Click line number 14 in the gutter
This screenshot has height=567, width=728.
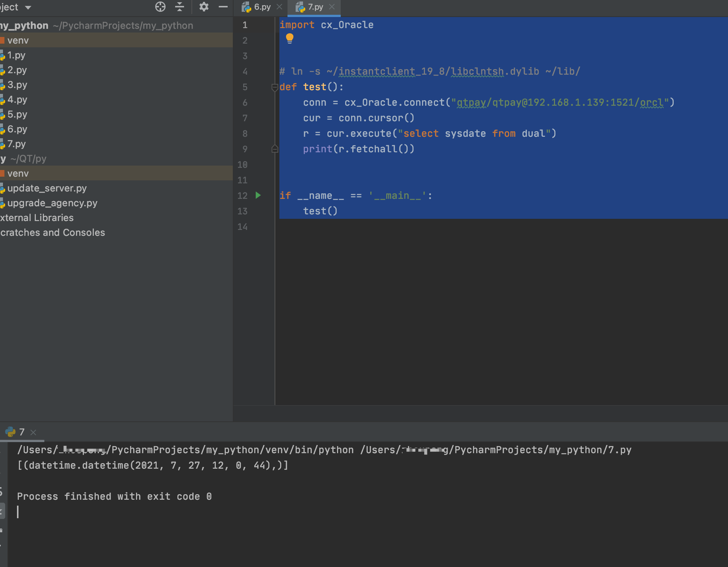coord(242,227)
